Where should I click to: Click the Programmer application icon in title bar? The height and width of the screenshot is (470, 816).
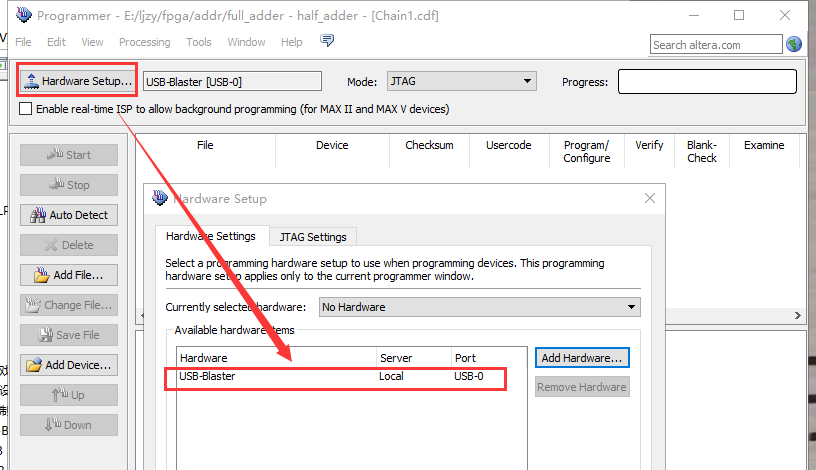point(23,15)
